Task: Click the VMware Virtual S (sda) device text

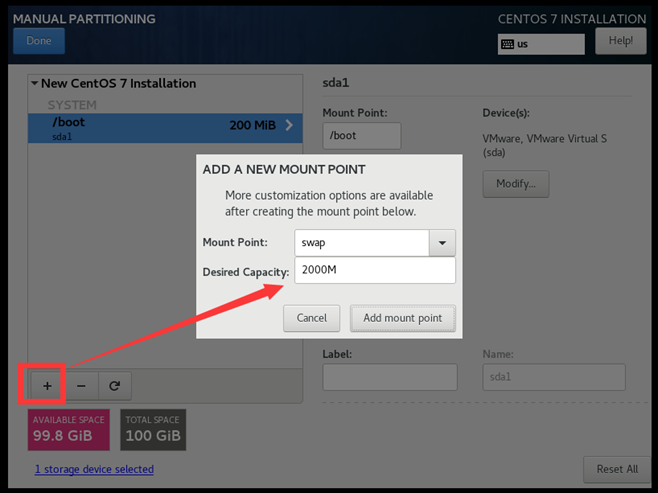Action: point(544,145)
